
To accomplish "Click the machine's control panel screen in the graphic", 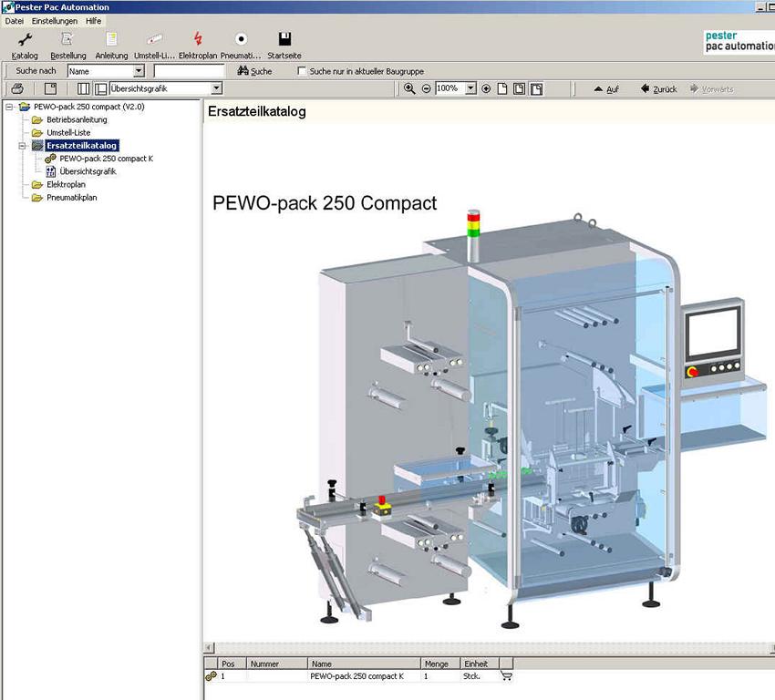I will (x=713, y=332).
